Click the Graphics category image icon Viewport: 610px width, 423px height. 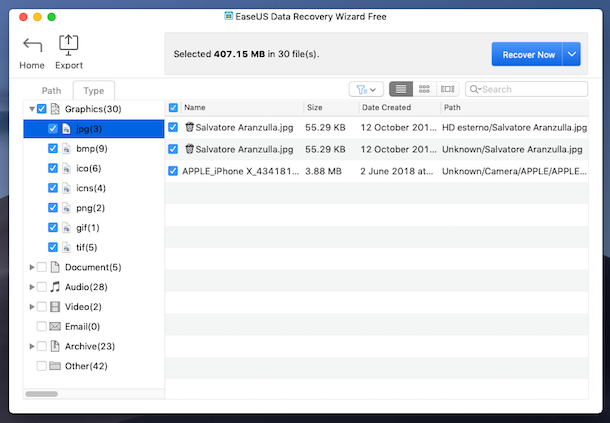click(55, 109)
